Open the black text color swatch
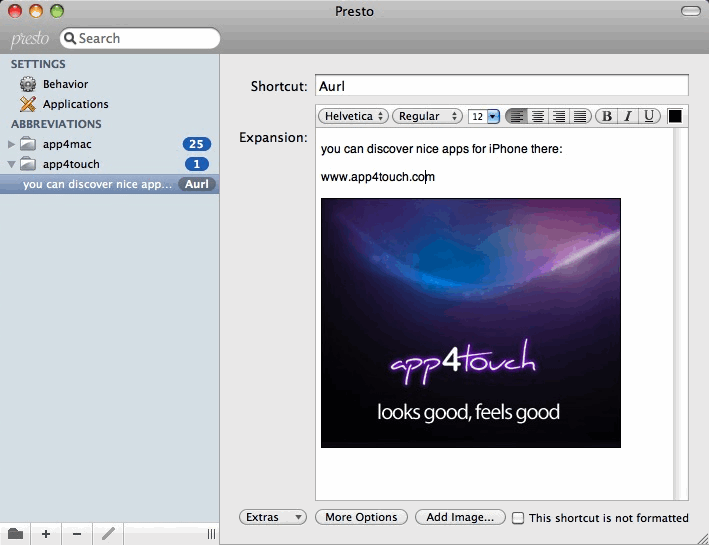709x545 pixels. pyautogui.click(x=675, y=116)
